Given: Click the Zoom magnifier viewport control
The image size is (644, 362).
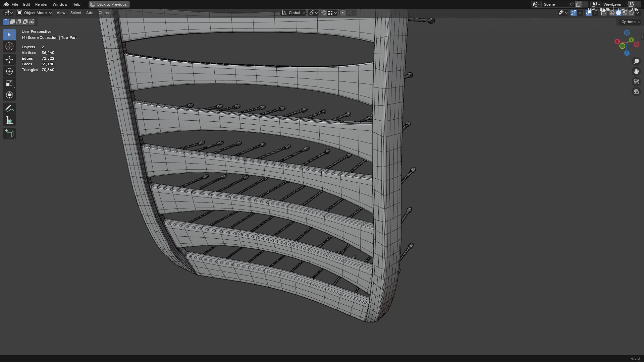Looking at the screenshot, I should [x=636, y=61].
